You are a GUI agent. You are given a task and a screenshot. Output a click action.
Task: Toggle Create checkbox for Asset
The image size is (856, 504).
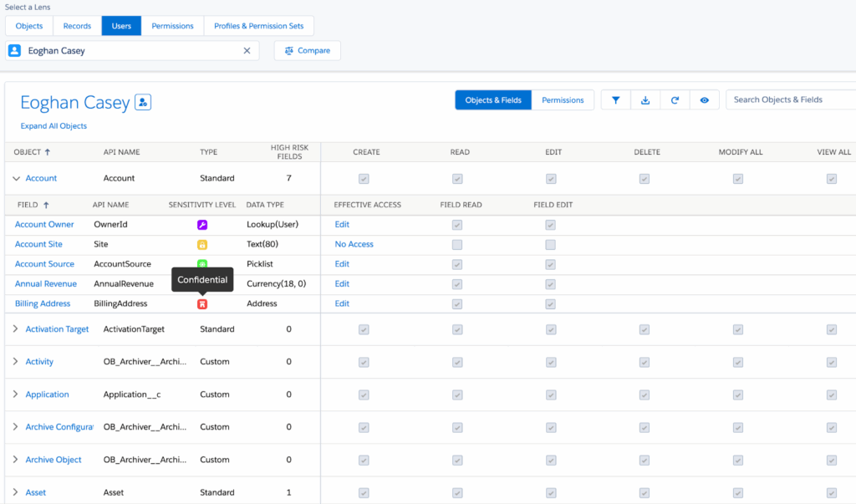click(x=364, y=493)
